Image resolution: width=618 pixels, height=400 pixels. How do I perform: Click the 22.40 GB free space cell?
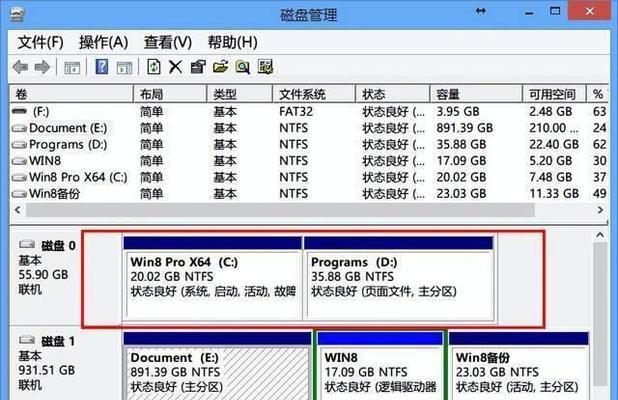click(554, 145)
